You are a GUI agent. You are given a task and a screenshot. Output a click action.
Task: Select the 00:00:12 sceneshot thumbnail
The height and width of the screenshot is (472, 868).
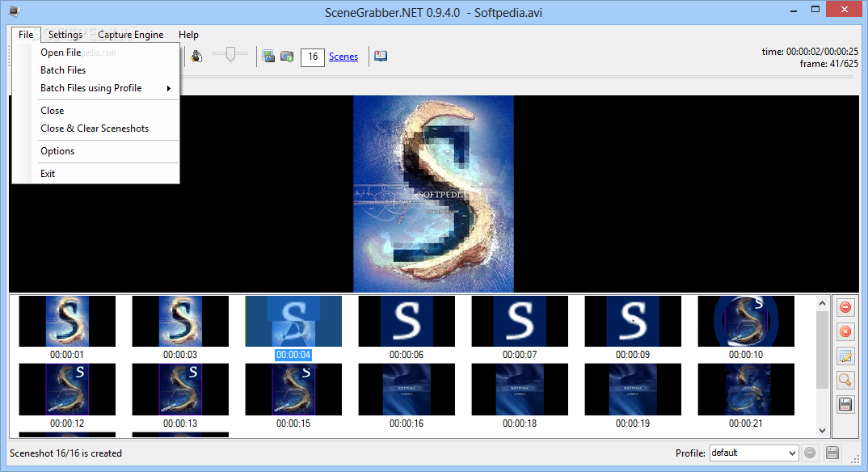click(x=67, y=389)
